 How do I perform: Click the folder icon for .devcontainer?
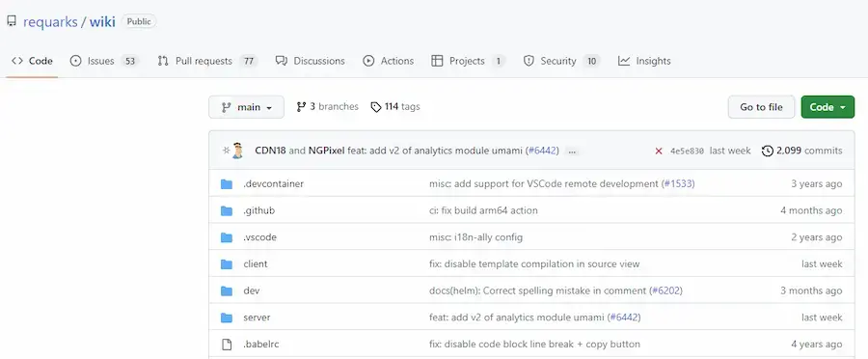tap(227, 184)
